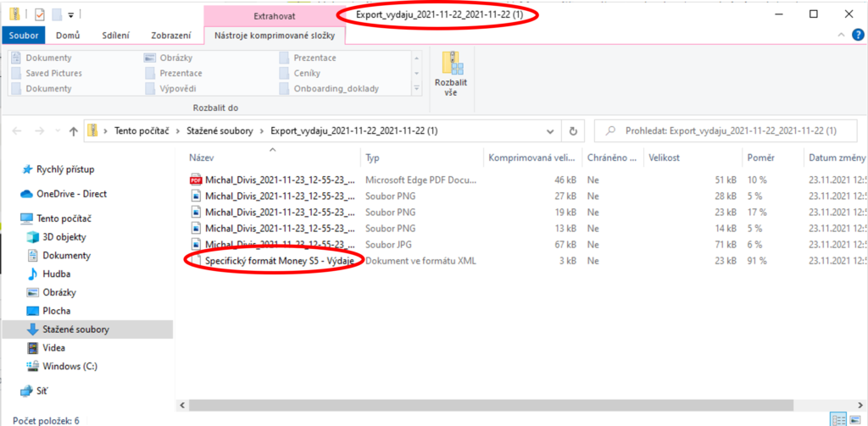Choose Onboarding_doklady extract destination
The width and height of the screenshot is (868, 426).
pos(336,89)
